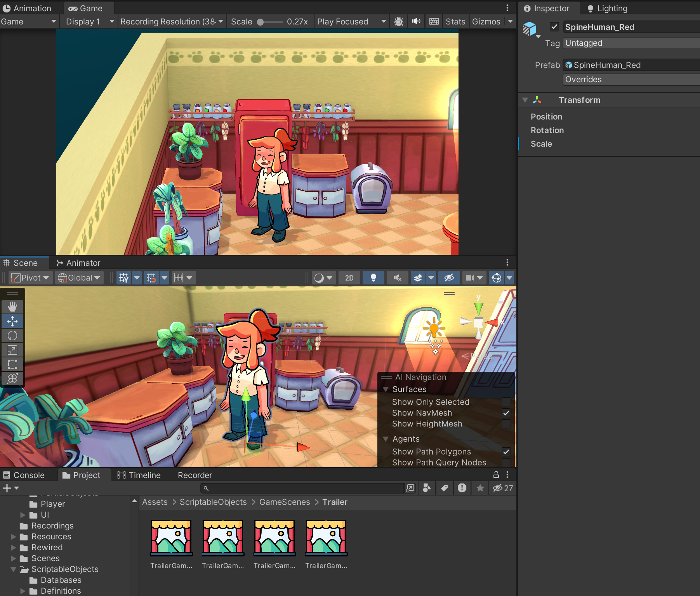
Task: Uncheck Show NavMesh option
Action: pos(506,413)
